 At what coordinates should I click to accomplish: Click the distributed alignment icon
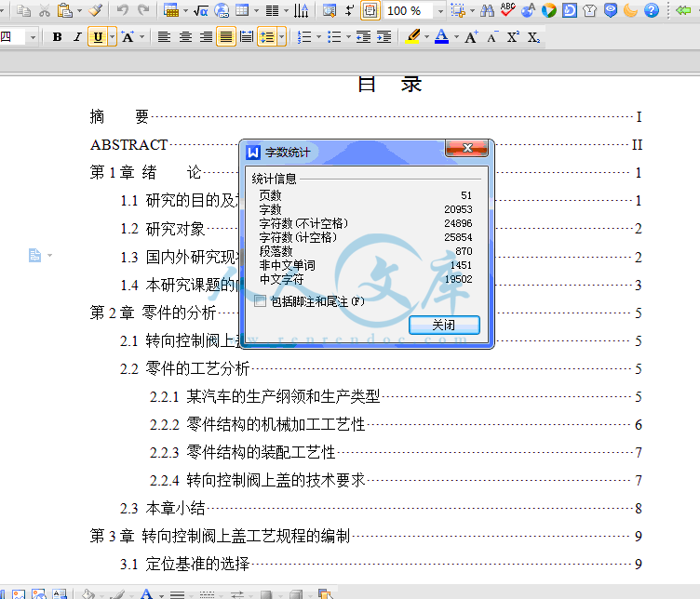247,37
